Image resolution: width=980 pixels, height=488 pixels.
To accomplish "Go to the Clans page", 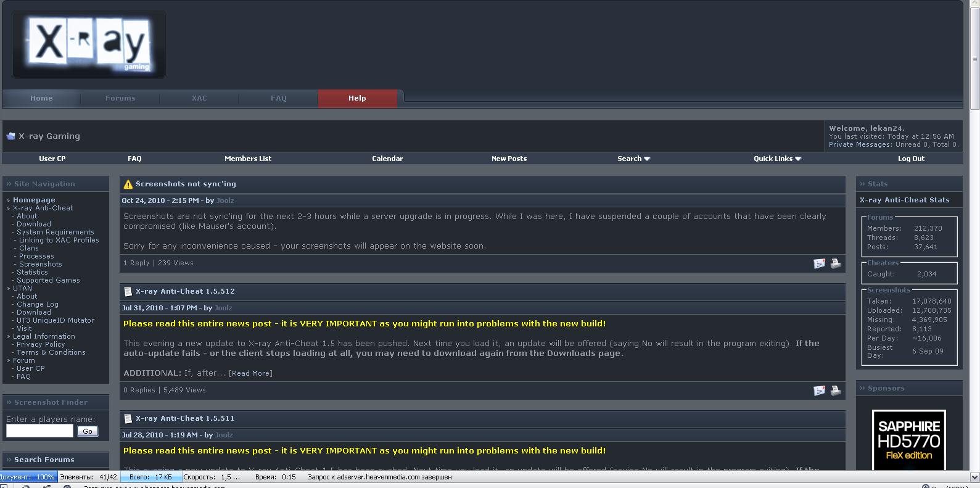I will pyautogui.click(x=28, y=248).
